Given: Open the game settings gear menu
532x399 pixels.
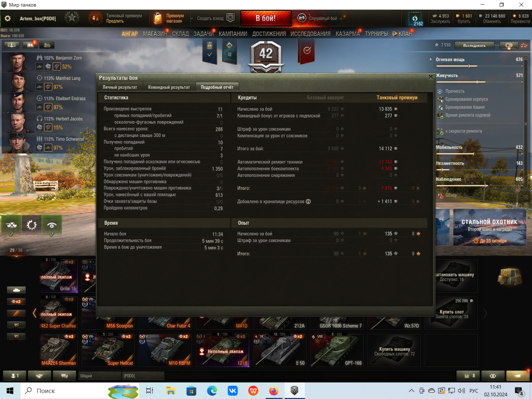Looking at the screenshot, I should point(8,18).
